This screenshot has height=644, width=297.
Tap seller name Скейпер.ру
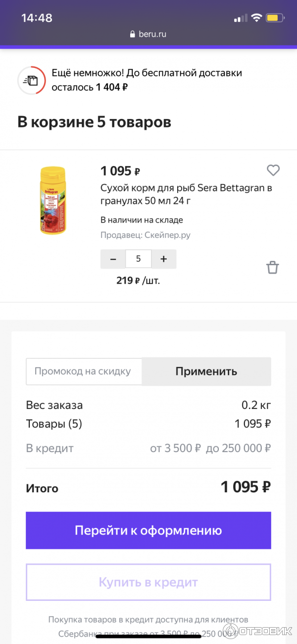click(x=167, y=235)
